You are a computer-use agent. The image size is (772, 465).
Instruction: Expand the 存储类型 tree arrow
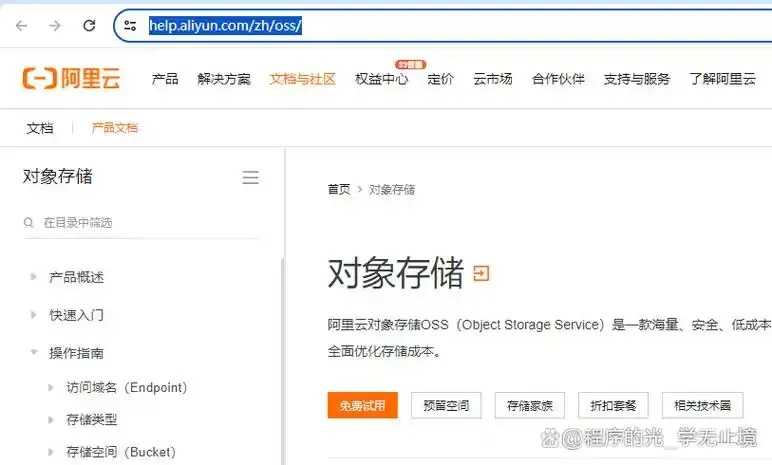(x=51, y=420)
